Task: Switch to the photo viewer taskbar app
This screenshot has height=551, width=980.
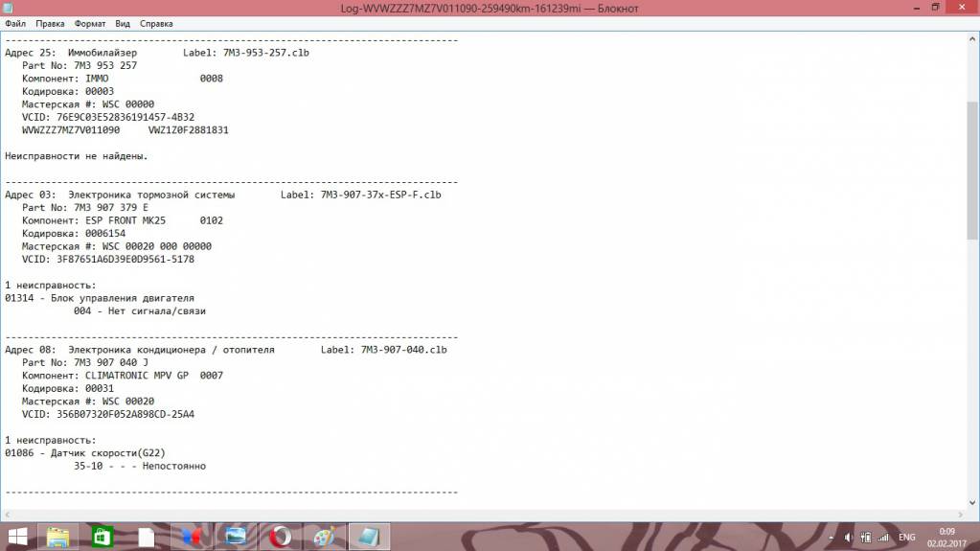Action: click(x=234, y=537)
